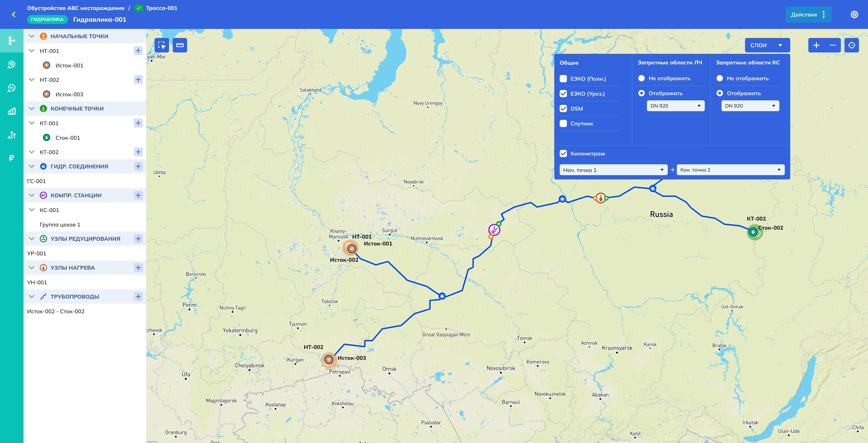Collapse the НАЧАЛЬНЫЕ ТОЧКИ section
868x443 pixels.
(32, 36)
